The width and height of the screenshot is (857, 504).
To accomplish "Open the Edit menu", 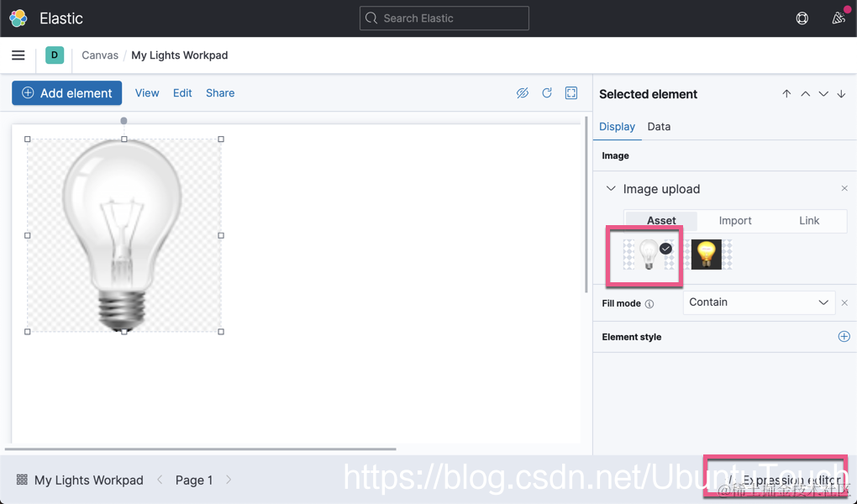I will 182,93.
